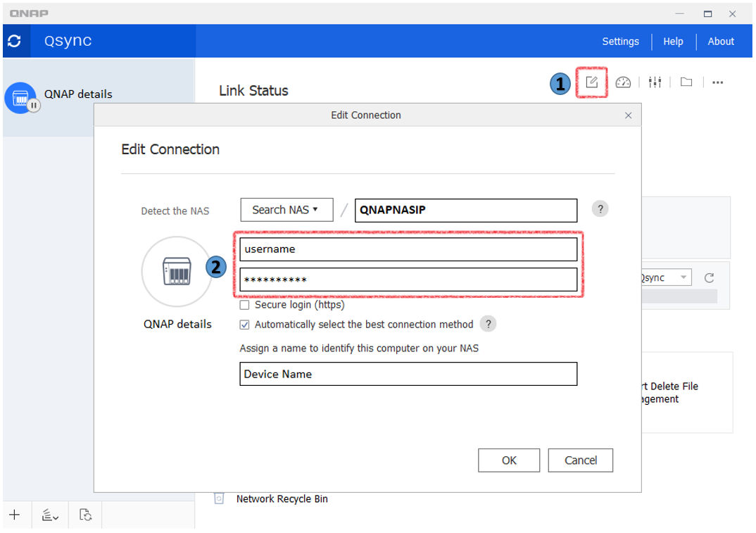The width and height of the screenshot is (756, 533).
Task: Click the Device Name input field
Action: [x=408, y=374]
